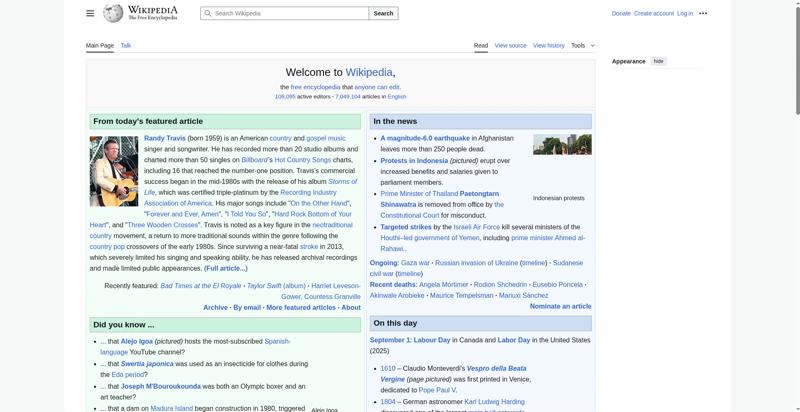Viewport: 800px width, 412px height.
Task: Open the Edo period link
Action: (x=128, y=375)
